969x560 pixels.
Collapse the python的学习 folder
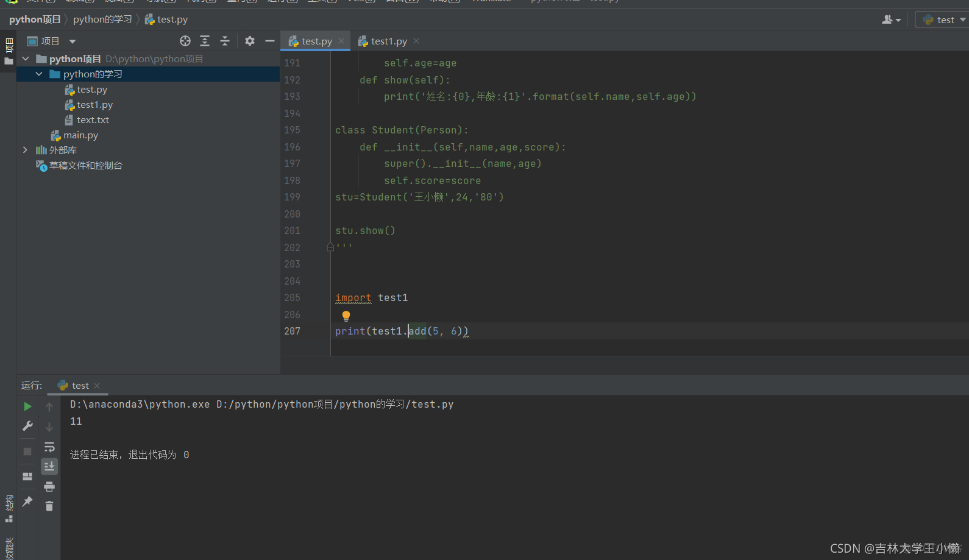pyautogui.click(x=39, y=74)
